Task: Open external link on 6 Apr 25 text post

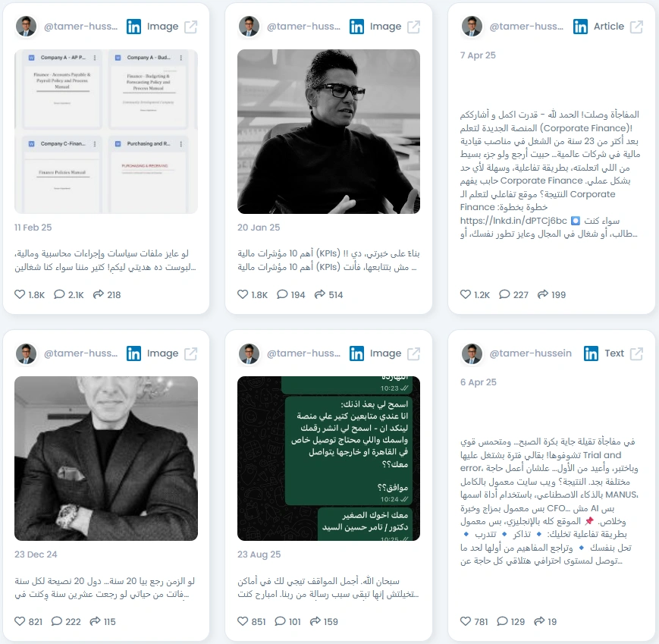Action: 636,353
